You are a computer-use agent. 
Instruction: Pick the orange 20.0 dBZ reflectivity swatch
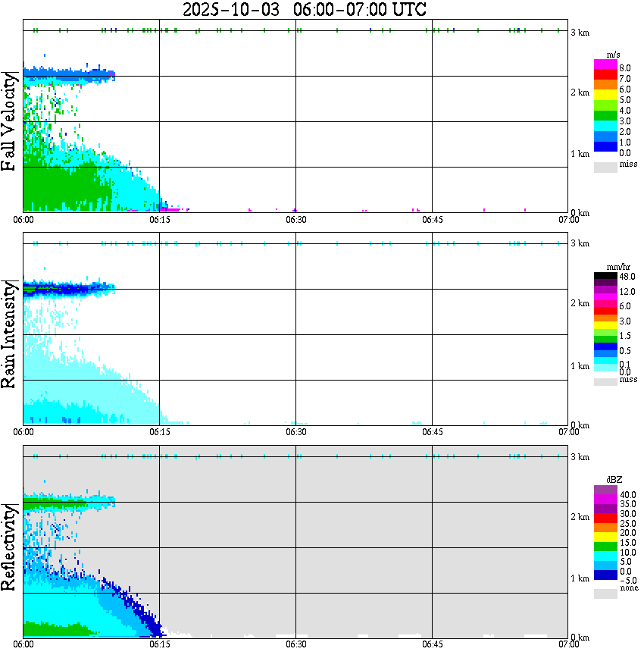coord(605,528)
